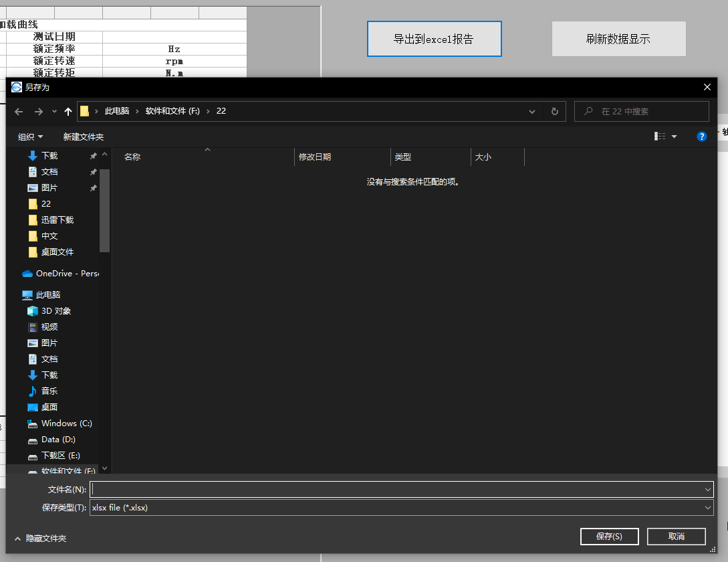Unpin 文档 from quick access
This screenshot has width=728, height=562.
[94, 171]
